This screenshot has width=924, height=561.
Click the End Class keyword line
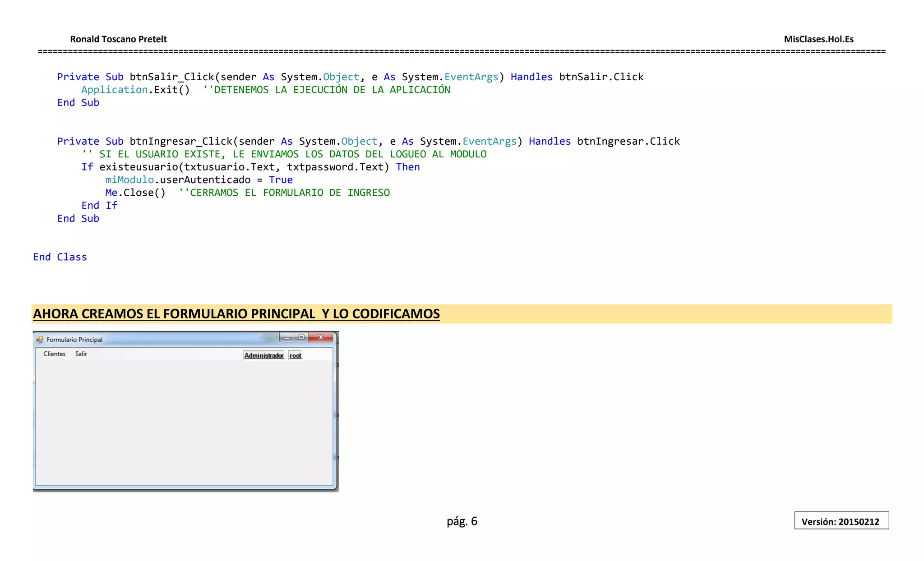tap(60, 257)
